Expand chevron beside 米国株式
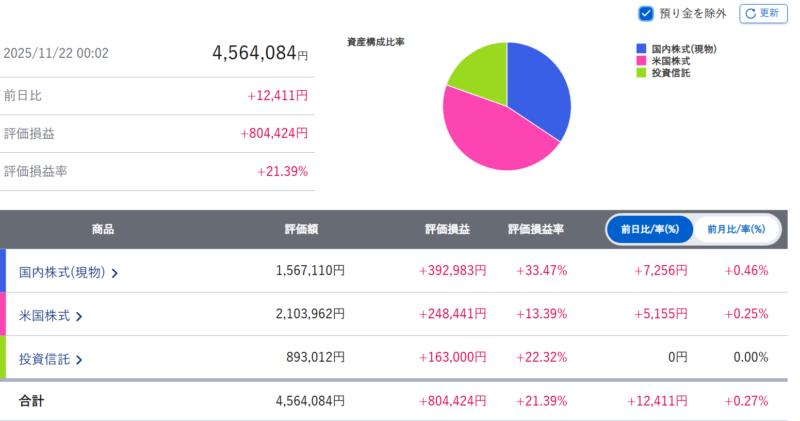 coord(79,317)
